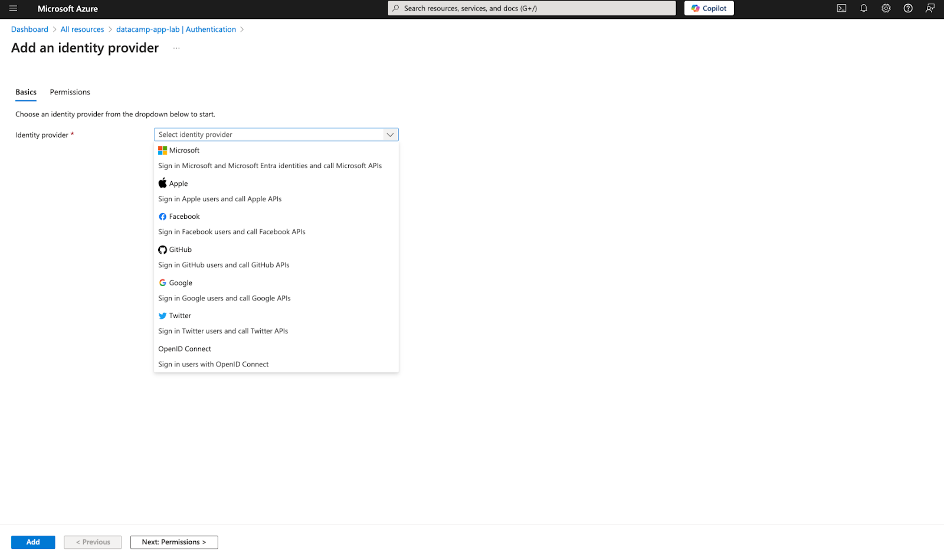Click the Previous button
The height and width of the screenshot is (560, 944).
[93, 542]
